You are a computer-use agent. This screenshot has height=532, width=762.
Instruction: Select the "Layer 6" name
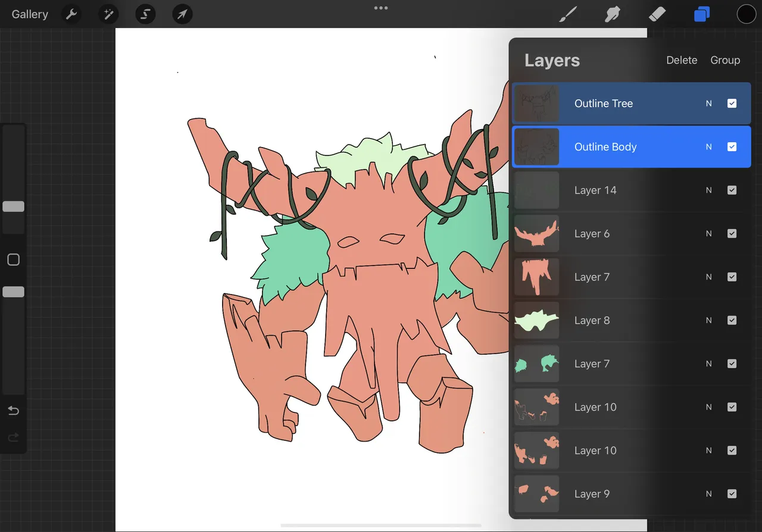coord(592,234)
